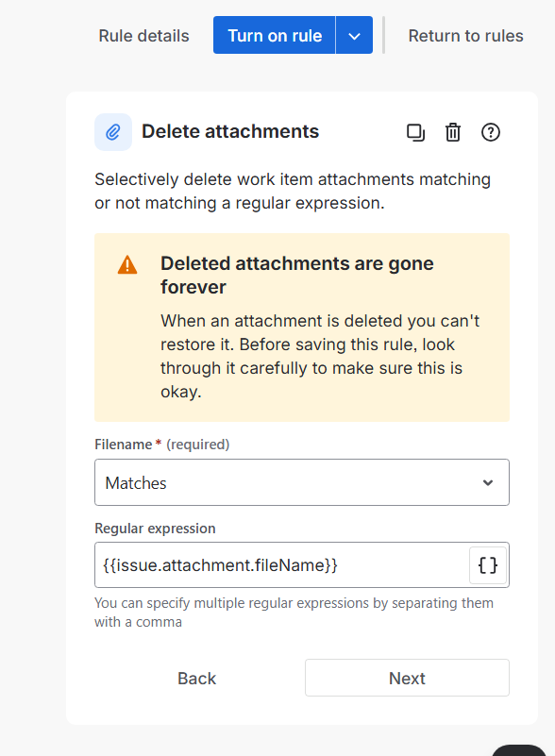
Task: Click the Delete attachments heading
Action: point(229,131)
